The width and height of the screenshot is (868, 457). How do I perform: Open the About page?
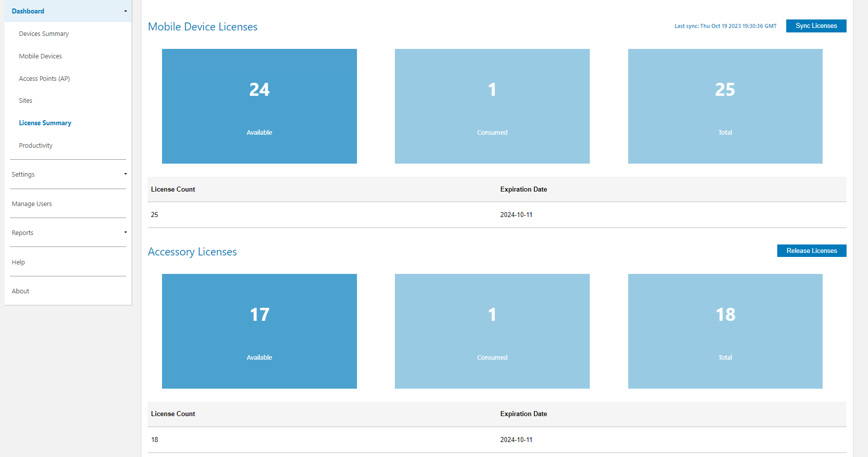pyautogui.click(x=20, y=291)
